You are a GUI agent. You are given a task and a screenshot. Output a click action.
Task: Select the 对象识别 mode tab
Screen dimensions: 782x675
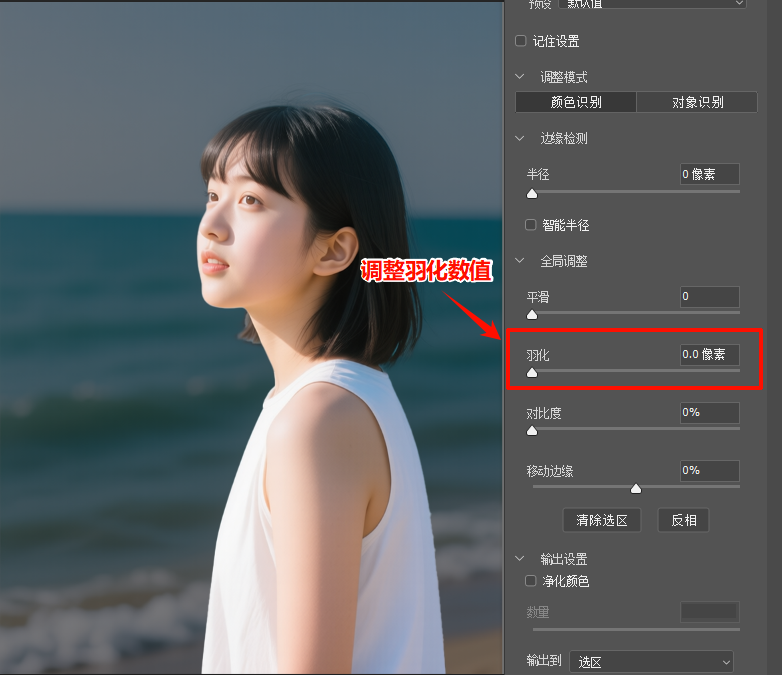click(697, 102)
